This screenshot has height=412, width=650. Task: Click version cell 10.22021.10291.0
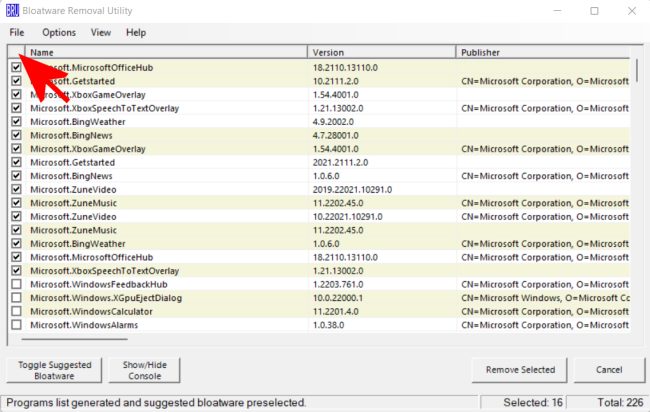point(347,217)
